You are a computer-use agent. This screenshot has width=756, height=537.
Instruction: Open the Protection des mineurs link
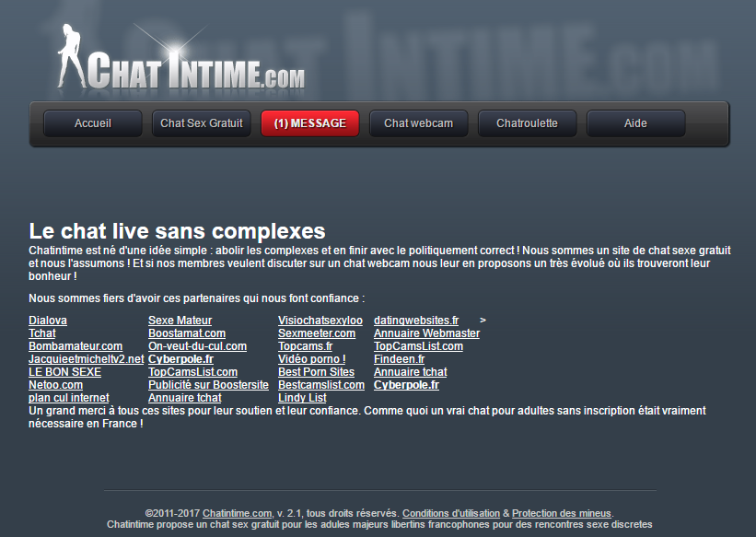tap(562, 513)
